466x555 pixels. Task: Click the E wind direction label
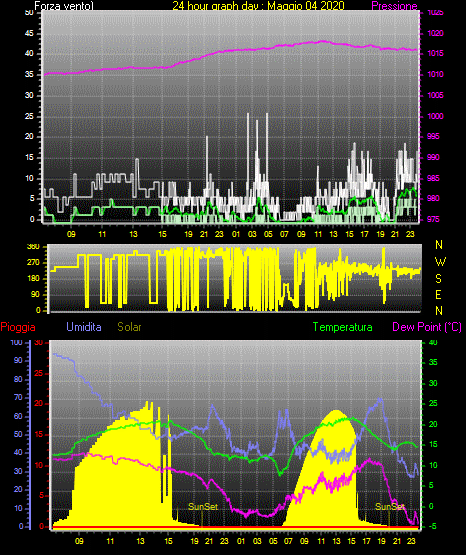tap(438, 294)
